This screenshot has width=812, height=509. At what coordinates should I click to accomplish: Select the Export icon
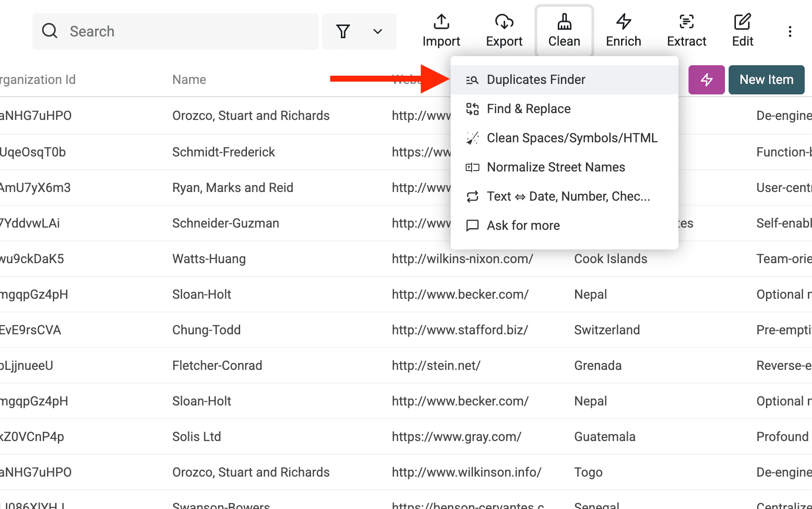[x=504, y=30]
